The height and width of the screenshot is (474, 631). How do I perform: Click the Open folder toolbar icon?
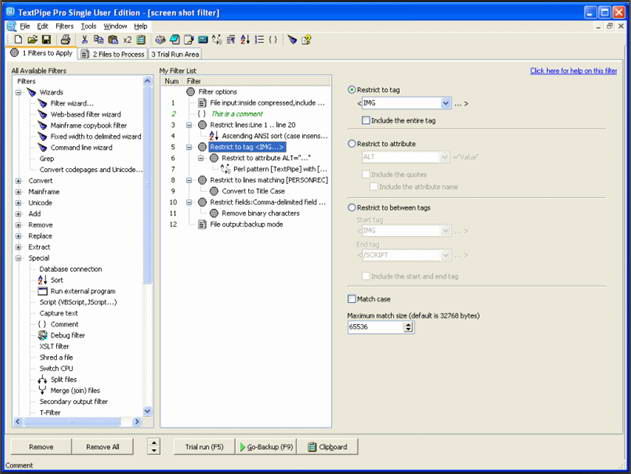click(x=33, y=40)
